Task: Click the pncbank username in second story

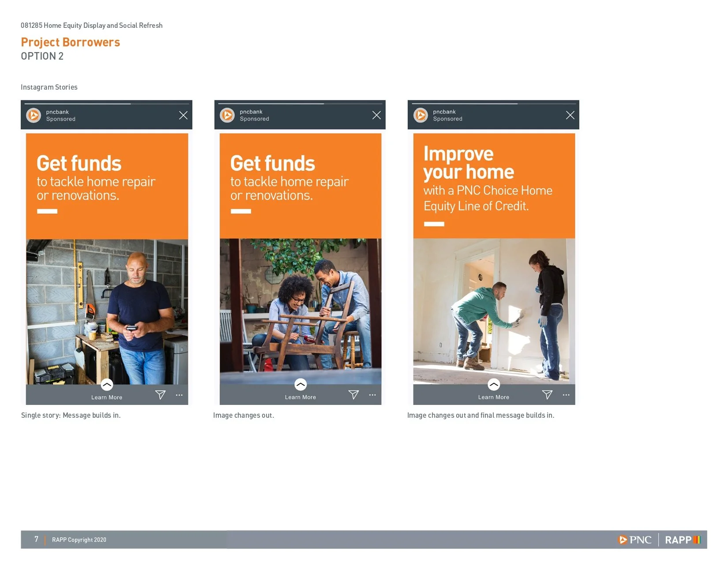Action: [251, 112]
